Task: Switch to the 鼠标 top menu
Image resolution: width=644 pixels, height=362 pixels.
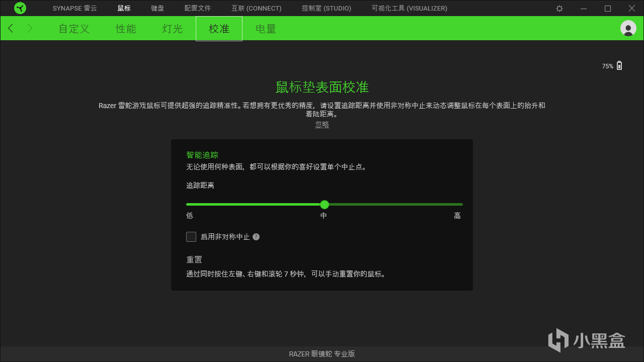Action: tap(124, 9)
